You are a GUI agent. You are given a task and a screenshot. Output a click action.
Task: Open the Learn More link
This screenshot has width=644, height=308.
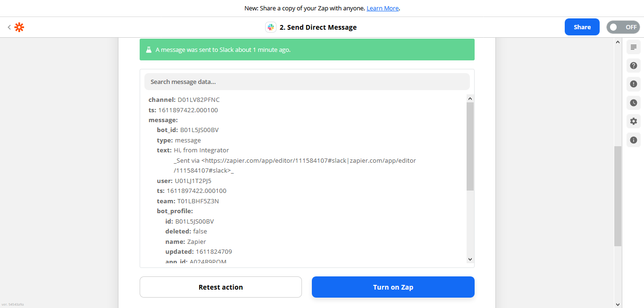(x=382, y=8)
